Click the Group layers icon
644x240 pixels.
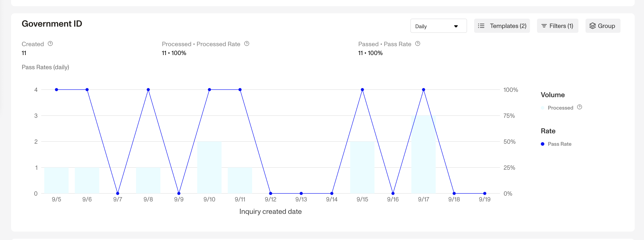click(592, 26)
